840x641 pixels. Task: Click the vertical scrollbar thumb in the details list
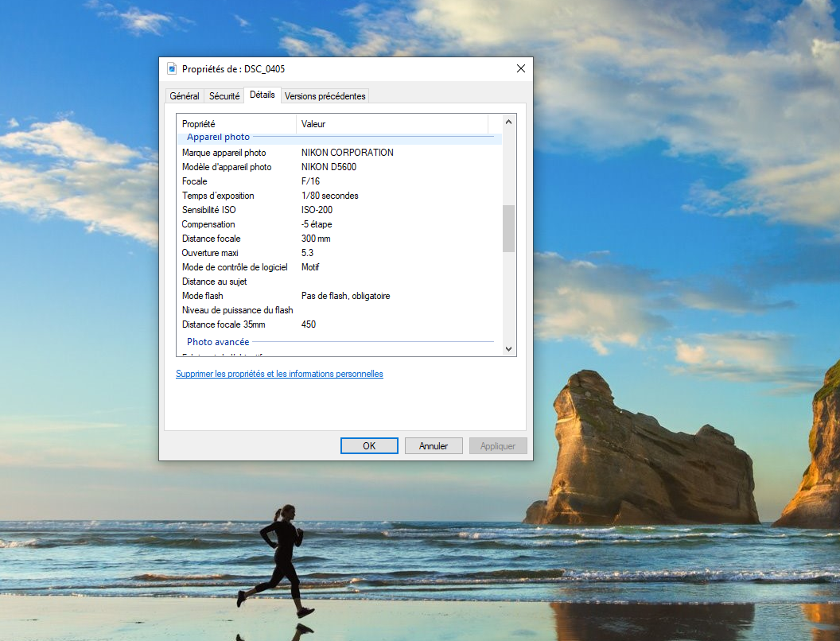tap(508, 228)
